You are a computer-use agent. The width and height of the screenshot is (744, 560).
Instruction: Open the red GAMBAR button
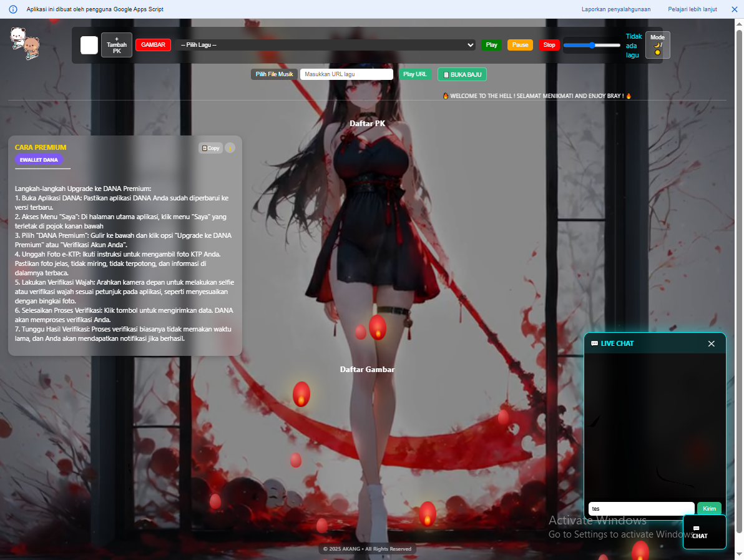click(x=154, y=44)
